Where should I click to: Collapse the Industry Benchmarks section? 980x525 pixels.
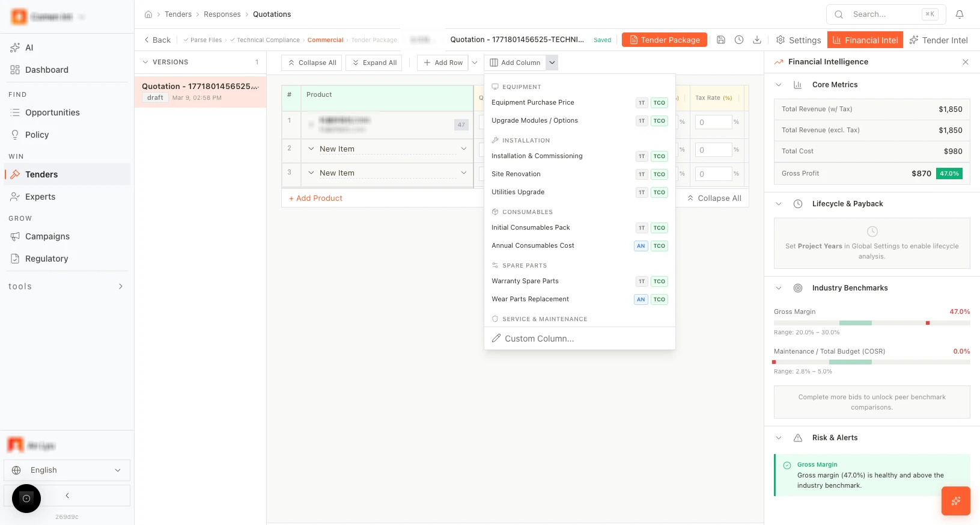coord(779,288)
